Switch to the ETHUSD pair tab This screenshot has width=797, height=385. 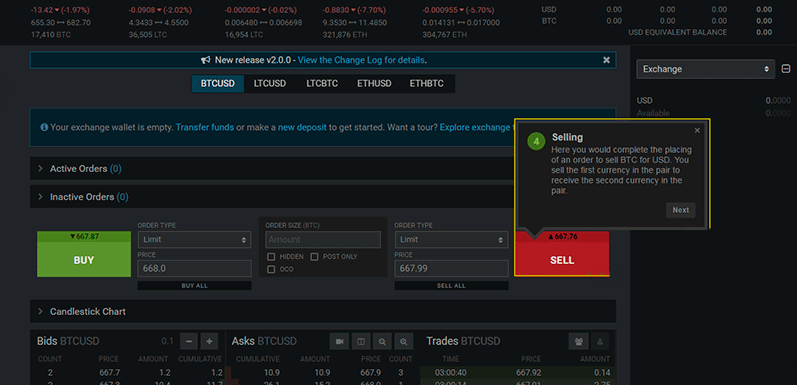pos(374,84)
